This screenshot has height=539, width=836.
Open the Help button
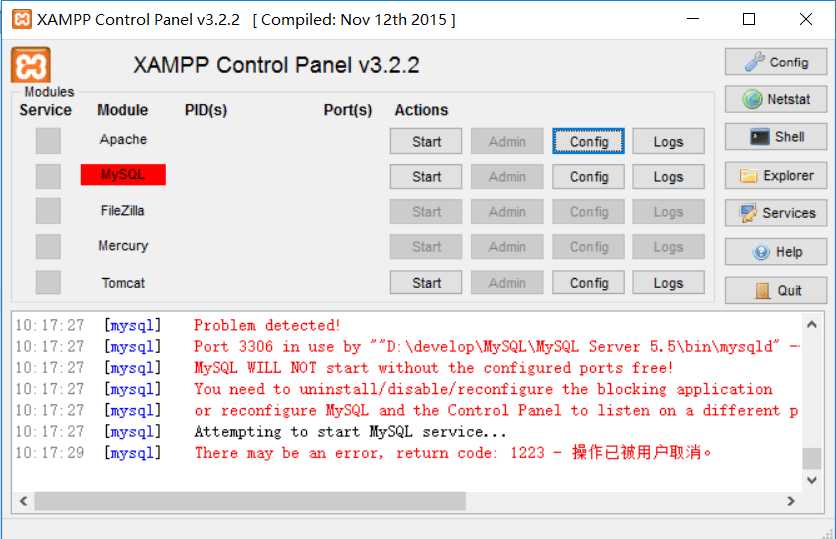(x=776, y=252)
